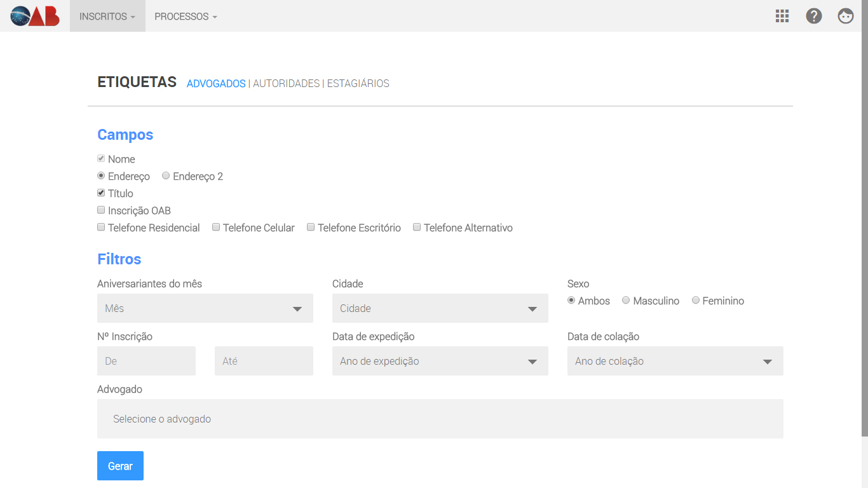This screenshot has width=868, height=488.
Task: Switch to the ESTAGIÁRIOS tab
Action: [358, 83]
